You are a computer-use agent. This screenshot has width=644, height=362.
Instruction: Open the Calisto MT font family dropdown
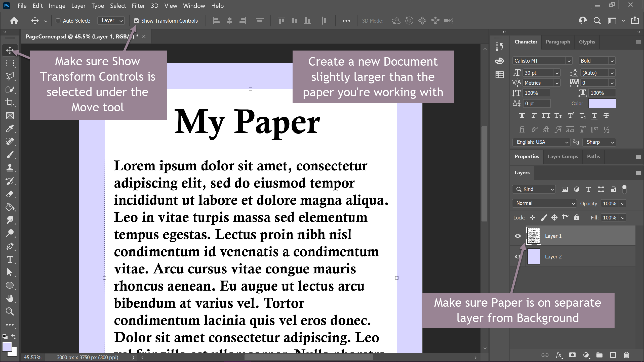click(x=569, y=61)
